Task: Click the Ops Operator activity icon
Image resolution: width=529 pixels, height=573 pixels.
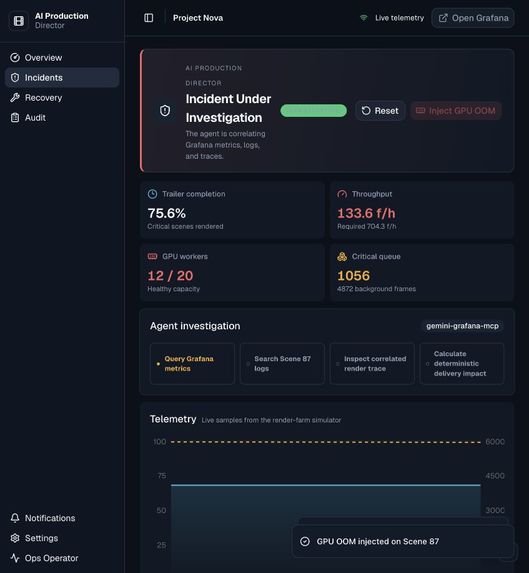Action: pyautogui.click(x=15, y=558)
